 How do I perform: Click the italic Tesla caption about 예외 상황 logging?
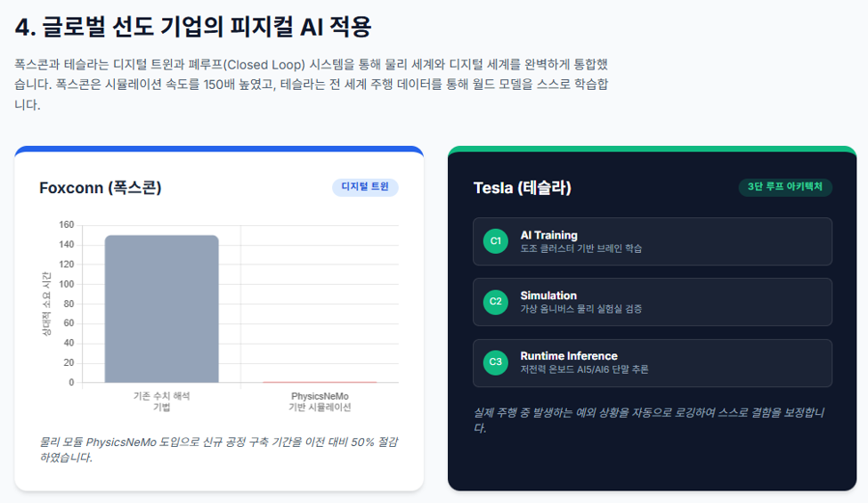click(x=649, y=420)
